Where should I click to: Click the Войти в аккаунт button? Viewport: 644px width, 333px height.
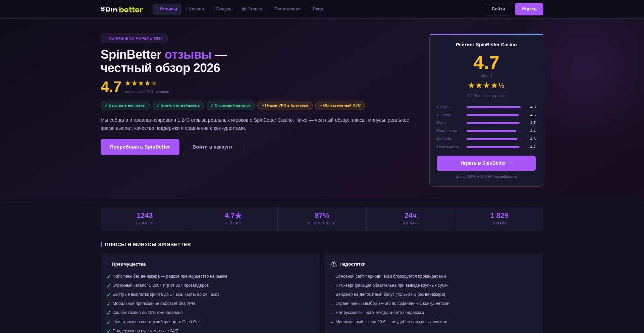(x=212, y=147)
